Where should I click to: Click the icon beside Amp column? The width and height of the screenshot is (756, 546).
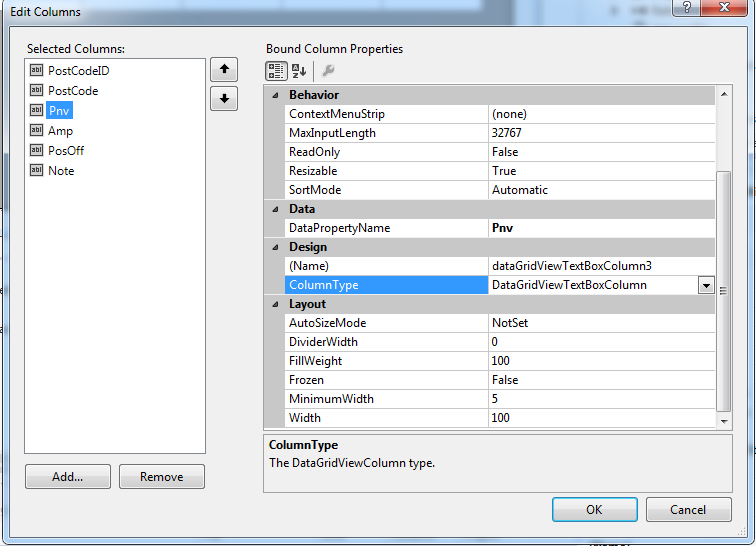click(37, 130)
